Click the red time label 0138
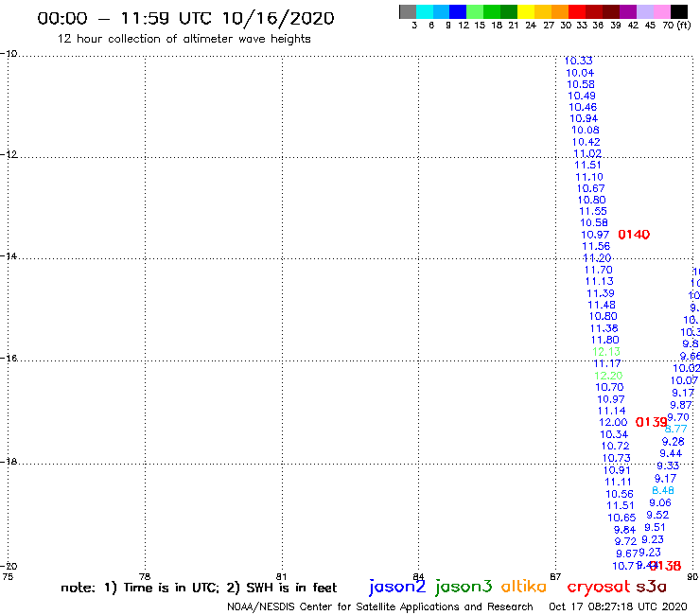Viewport: 700px width, 615px height. [x=665, y=566]
